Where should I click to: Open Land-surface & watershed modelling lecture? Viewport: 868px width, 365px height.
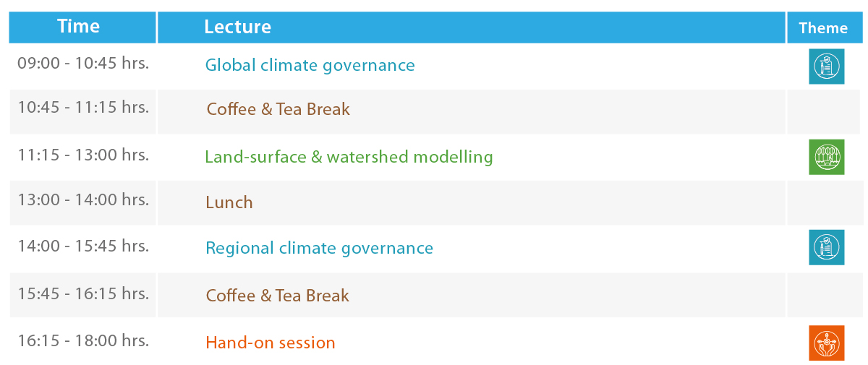click(349, 157)
